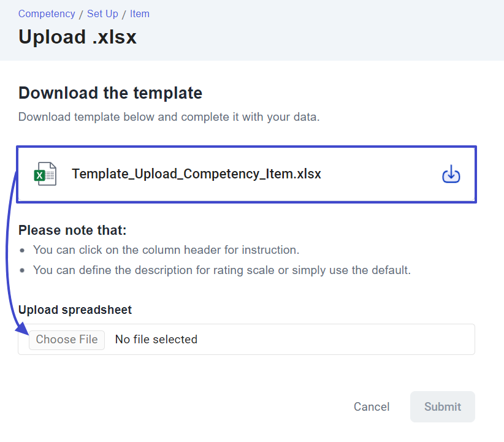Image resolution: width=504 pixels, height=442 pixels.
Task: Open the Competency breadcrumb link
Action: click(47, 13)
